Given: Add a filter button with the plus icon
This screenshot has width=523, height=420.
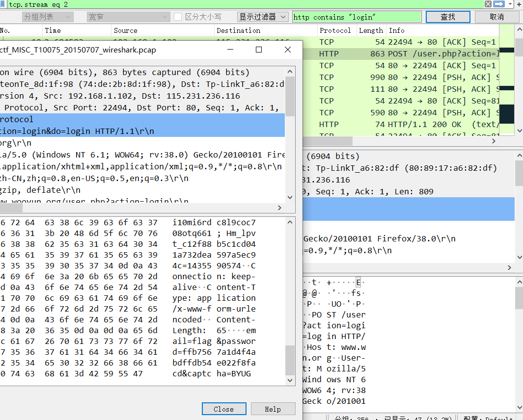Looking at the screenshot, I should pos(519,4).
